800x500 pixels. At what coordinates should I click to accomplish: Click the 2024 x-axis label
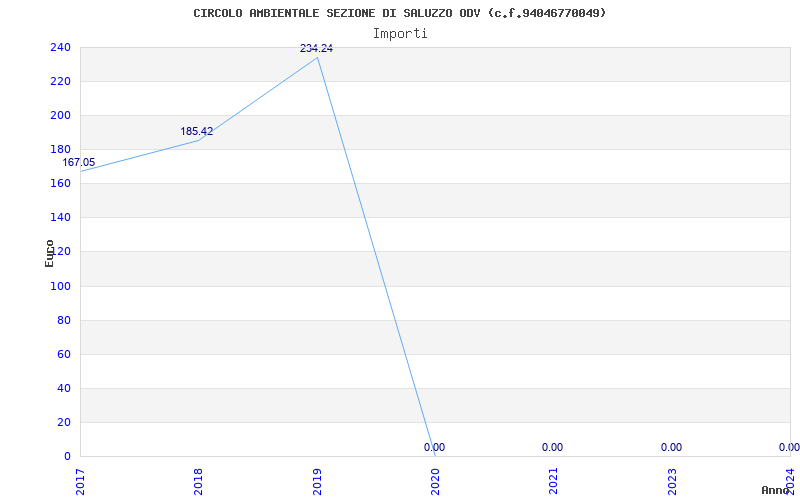pos(790,482)
